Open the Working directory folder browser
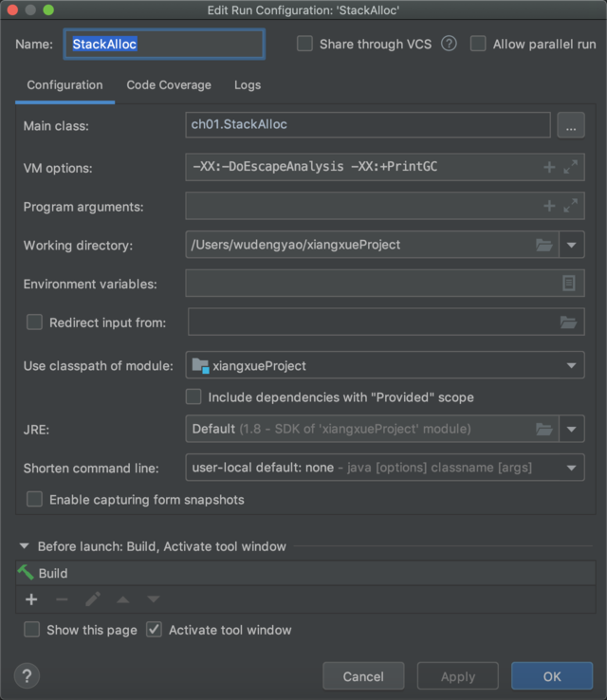 (x=544, y=245)
